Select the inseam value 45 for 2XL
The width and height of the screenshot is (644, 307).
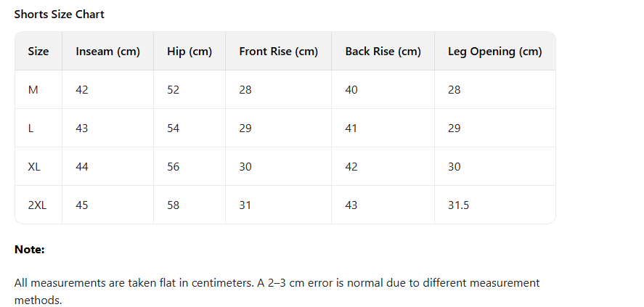click(82, 205)
